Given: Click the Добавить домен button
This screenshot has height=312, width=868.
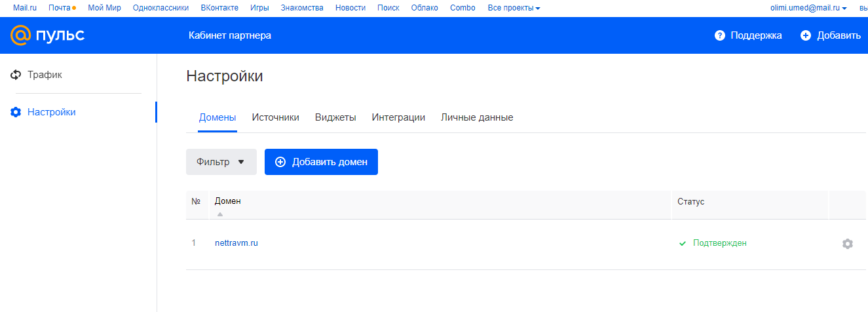Looking at the screenshot, I should (x=321, y=162).
